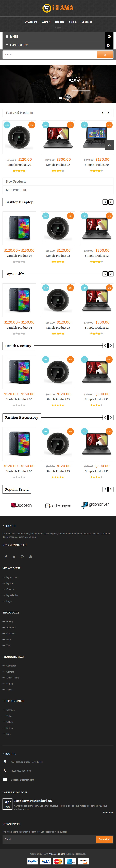Open the Twitter icon in footer
Viewport: 116px width, 868px height.
[x=14, y=557]
